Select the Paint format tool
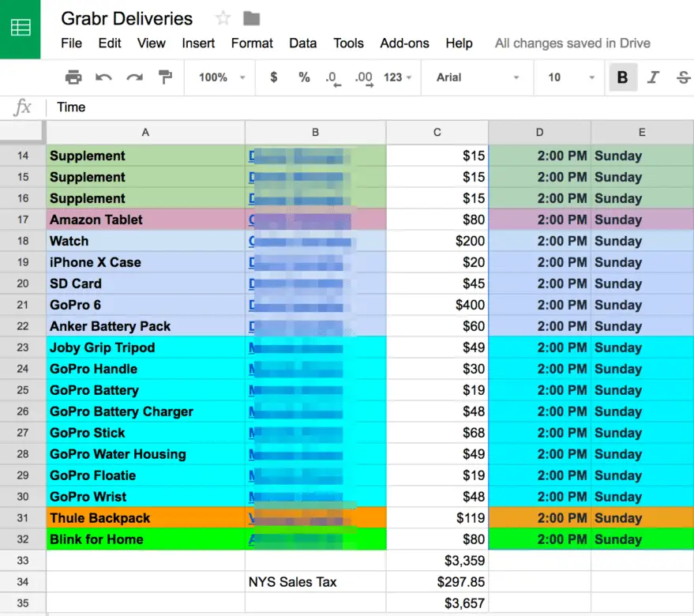 (x=165, y=77)
